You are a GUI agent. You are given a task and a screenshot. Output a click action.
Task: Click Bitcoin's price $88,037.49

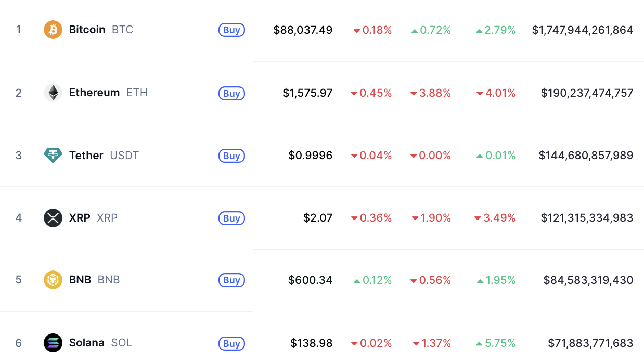point(303,30)
